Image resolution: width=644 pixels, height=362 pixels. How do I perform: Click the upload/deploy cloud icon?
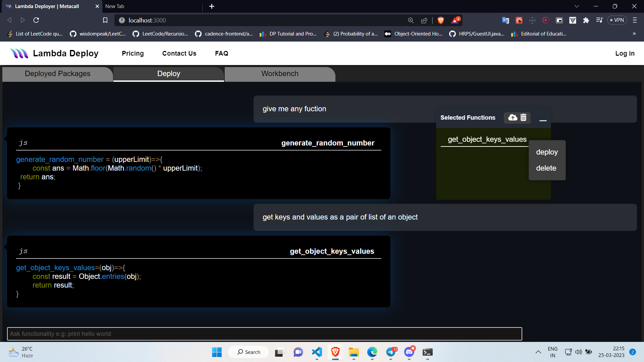(x=513, y=118)
